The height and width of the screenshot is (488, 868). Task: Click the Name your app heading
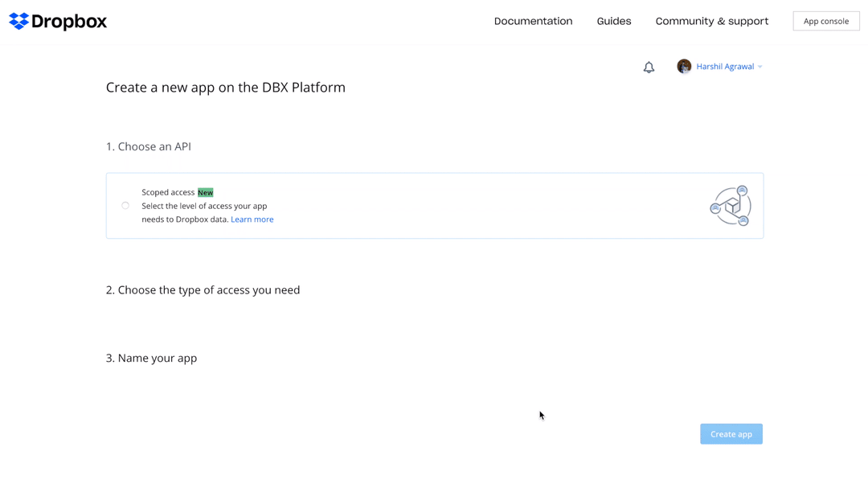pyautogui.click(x=151, y=358)
